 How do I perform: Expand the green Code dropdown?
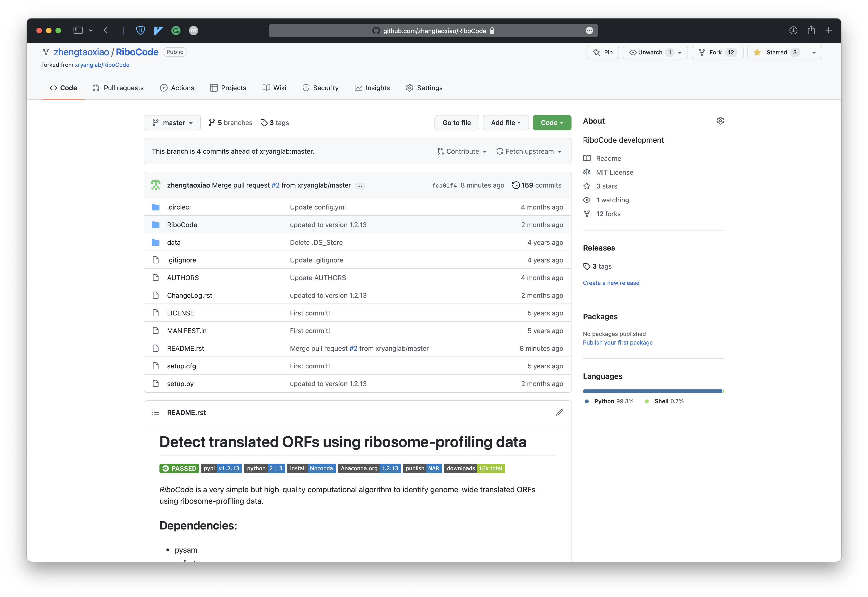coord(551,123)
